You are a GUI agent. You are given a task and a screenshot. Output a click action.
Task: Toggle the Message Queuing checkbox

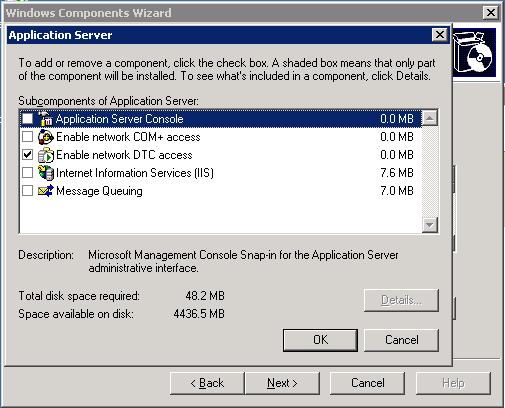[27, 190]
